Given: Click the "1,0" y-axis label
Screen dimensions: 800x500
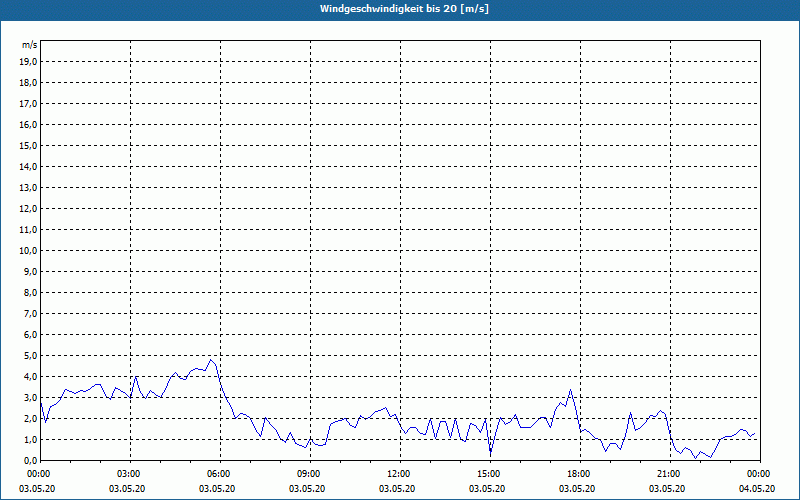Looking at the screenshot, I should click(x=31, y=439).
